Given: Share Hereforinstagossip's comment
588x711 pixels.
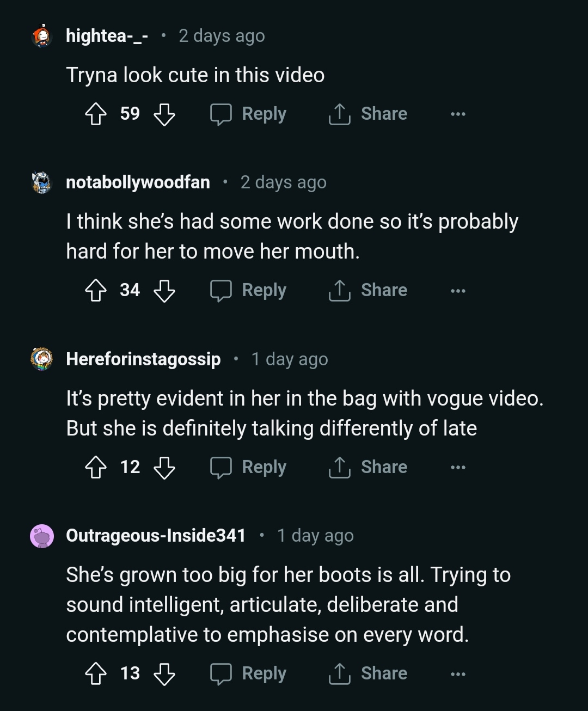Looking at the screenshot, I should (368, 468).
